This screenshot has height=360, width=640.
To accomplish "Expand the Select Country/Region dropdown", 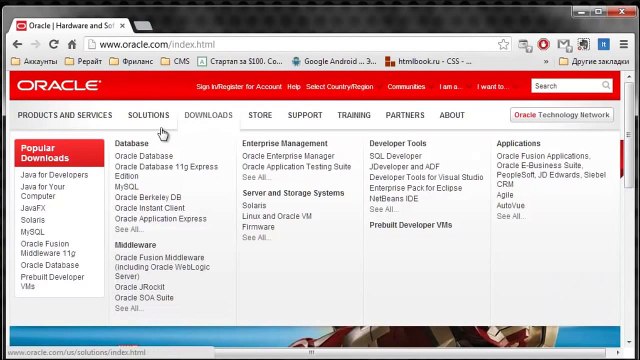I will point(344,87).
